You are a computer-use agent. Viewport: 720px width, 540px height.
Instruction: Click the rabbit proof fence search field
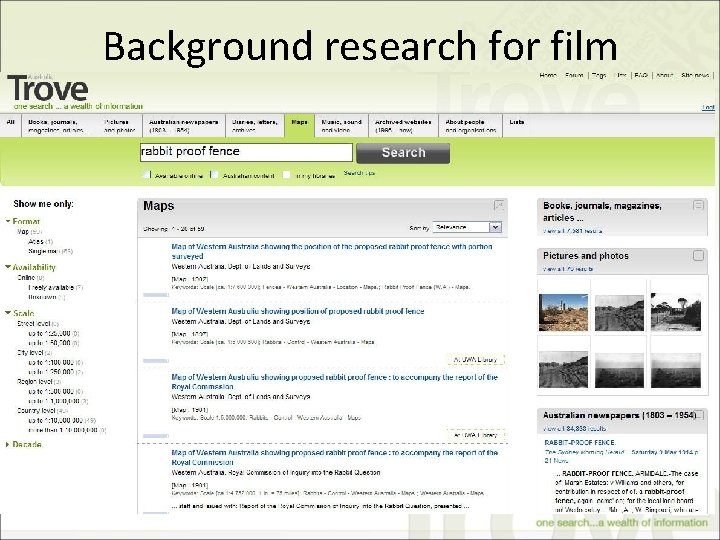[246, 152]
